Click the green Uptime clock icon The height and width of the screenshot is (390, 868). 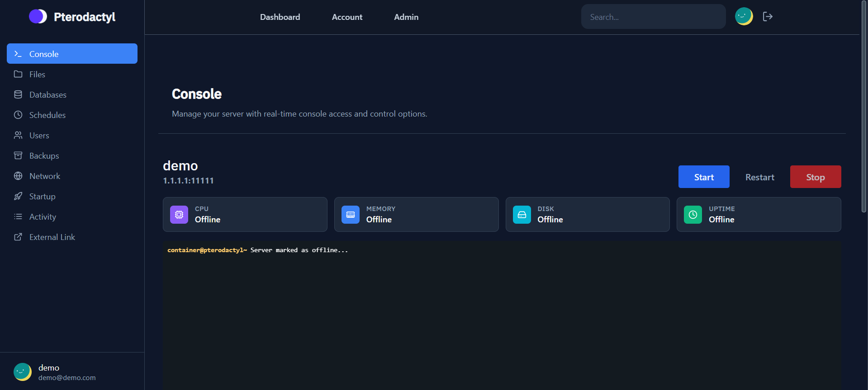[x=693, y=215]
